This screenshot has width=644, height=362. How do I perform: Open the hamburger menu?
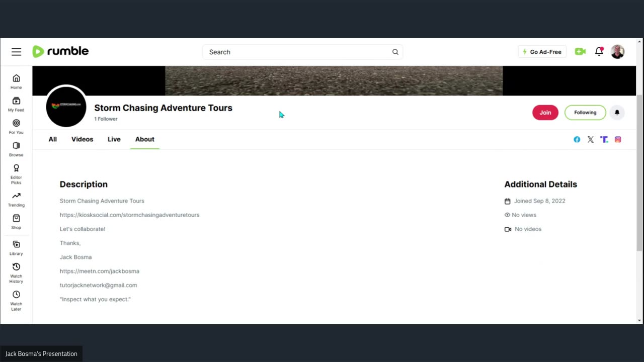17,52
